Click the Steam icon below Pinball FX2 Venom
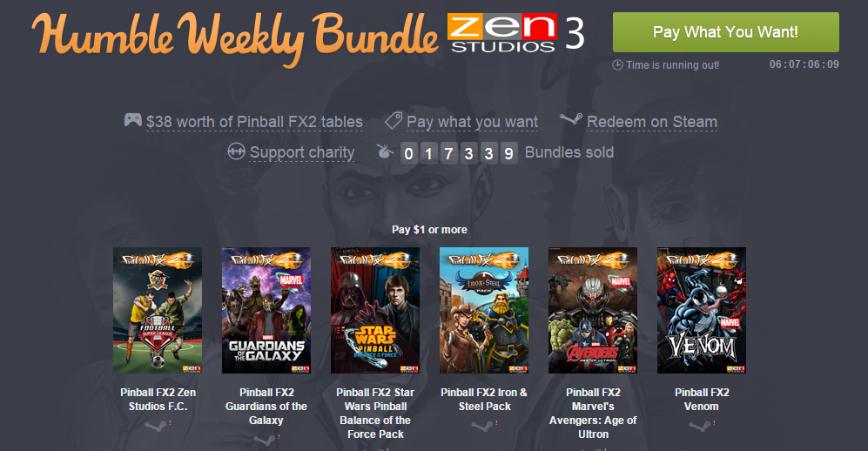This screenshot has width=868, height=451. [x=699, y=426]
